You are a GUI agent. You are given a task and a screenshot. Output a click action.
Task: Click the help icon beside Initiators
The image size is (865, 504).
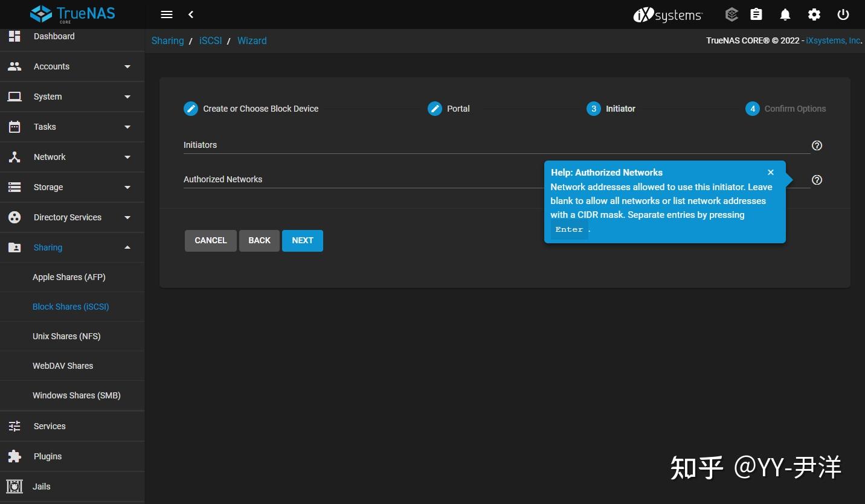pyautogui.click(x=817, y=145)
